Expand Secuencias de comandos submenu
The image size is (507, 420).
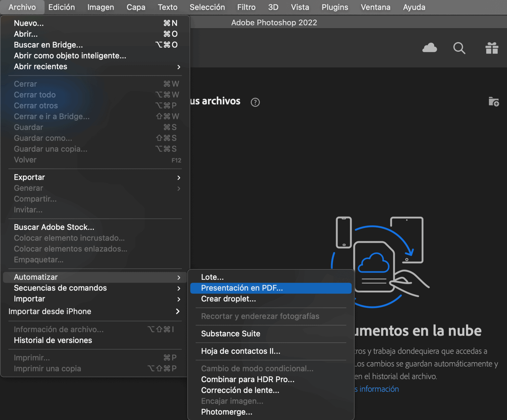pos(95,288)
